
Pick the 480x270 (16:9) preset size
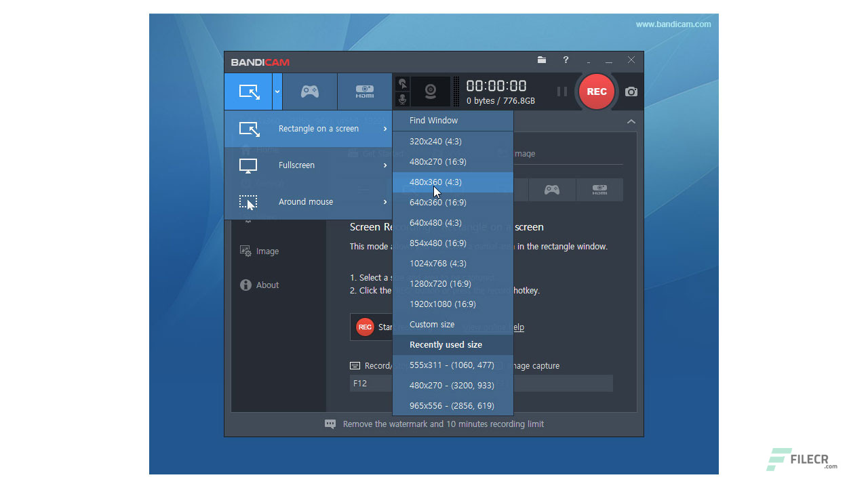click(453, 162)
